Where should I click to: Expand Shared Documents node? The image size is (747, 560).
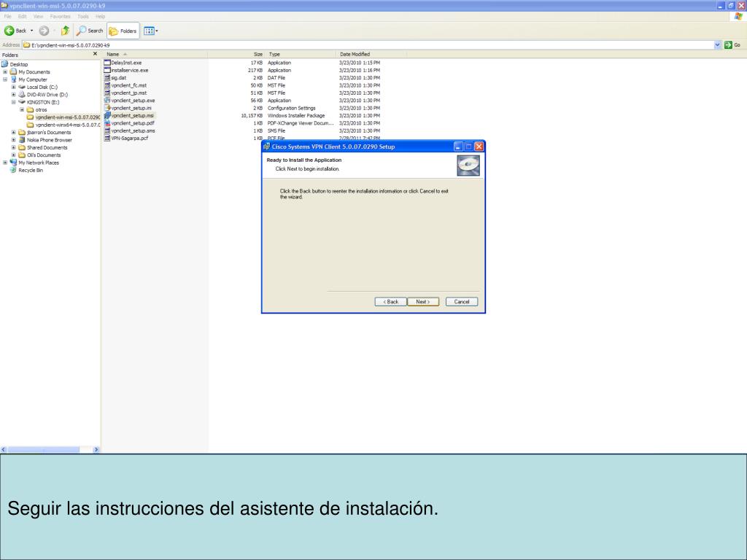point(13,147)
